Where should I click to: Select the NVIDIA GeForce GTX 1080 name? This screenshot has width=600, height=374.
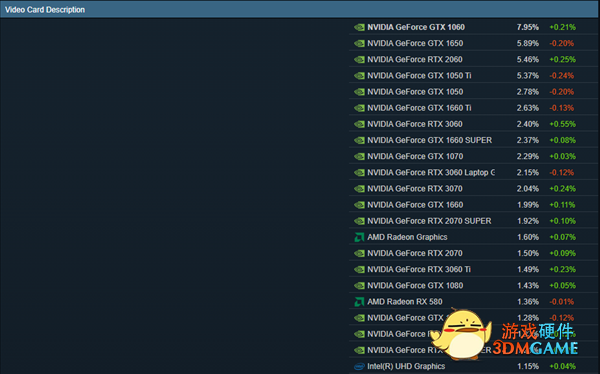415,286
